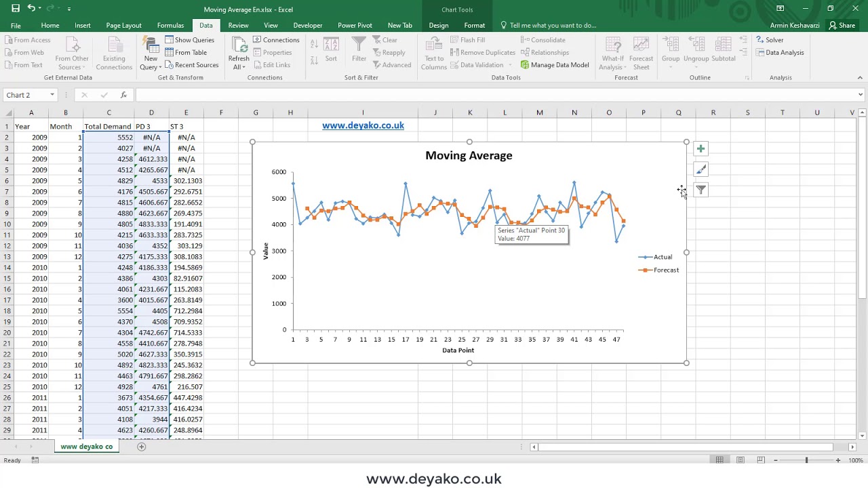Click the horizontal scrollbar
The width and height of the screenshot is (868, 488).
(x=685, y=447)
